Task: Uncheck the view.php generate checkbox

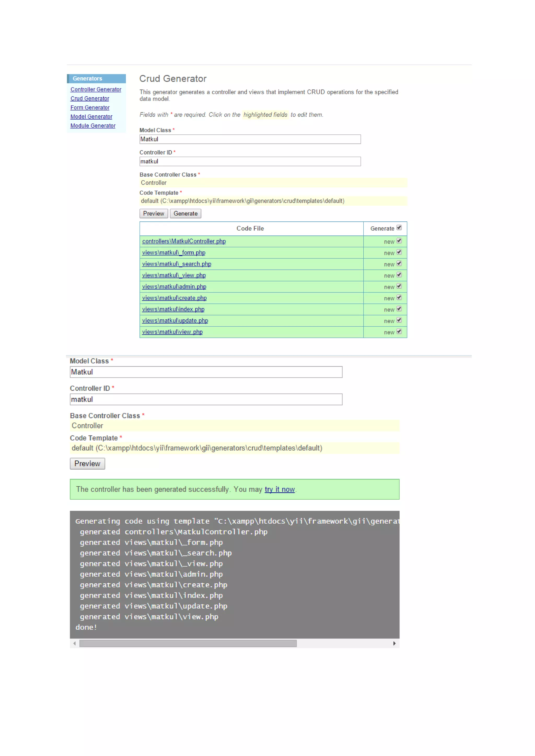Action: [399, 332]
